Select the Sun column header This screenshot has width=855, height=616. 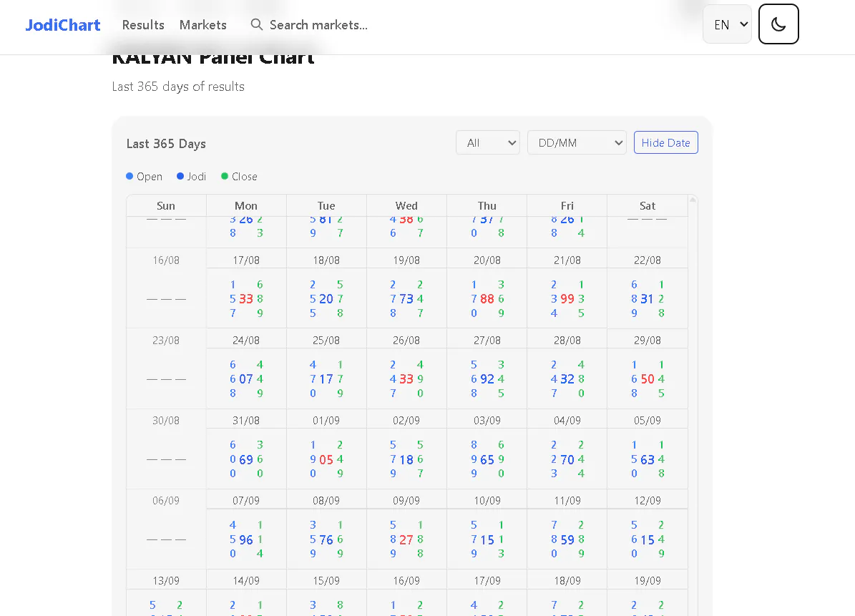click(x=166, y=206)
